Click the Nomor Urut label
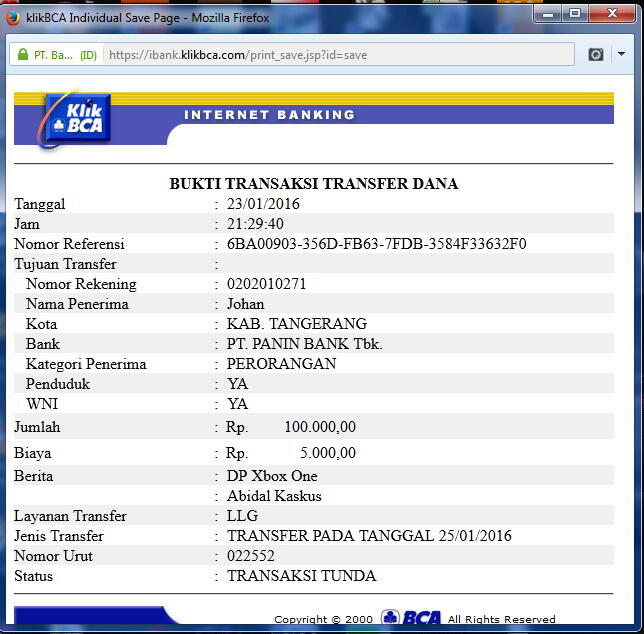 (53, 556)
